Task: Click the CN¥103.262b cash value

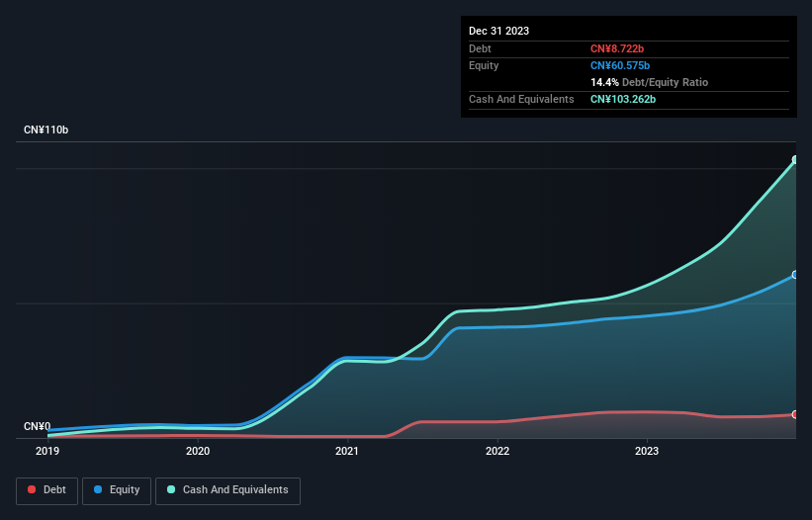Action: point(623,99)
